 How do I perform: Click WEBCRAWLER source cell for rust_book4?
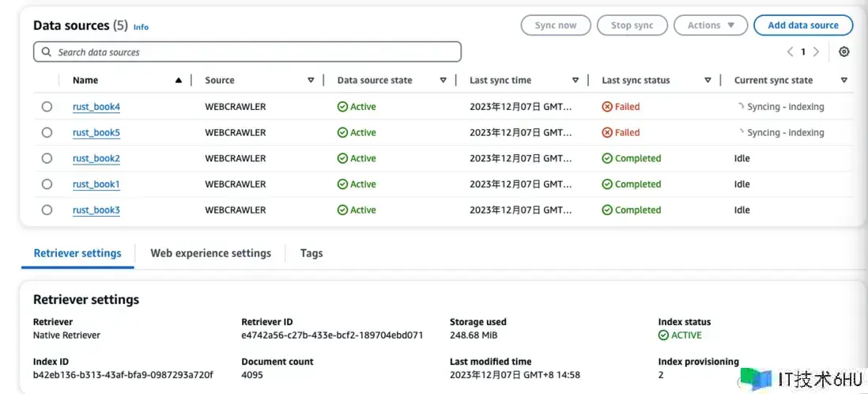(x=236, y=107)
